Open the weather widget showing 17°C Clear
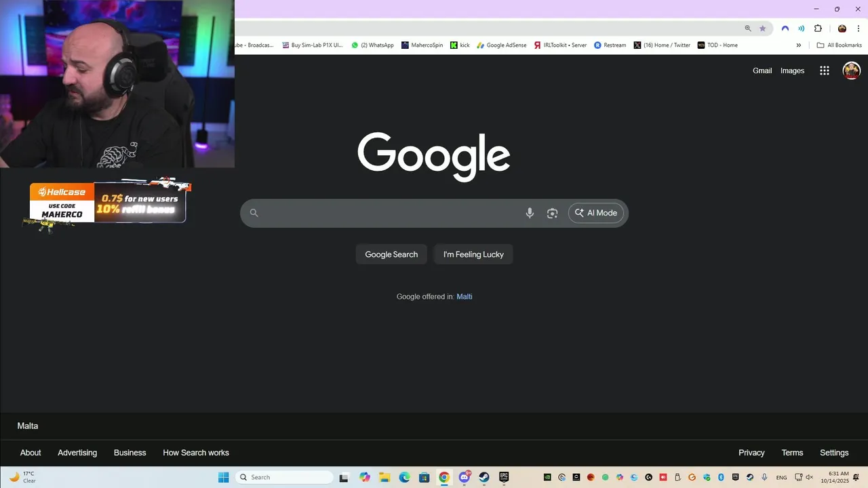The width and height of the screenshot is (868, 488). [22, 477]
